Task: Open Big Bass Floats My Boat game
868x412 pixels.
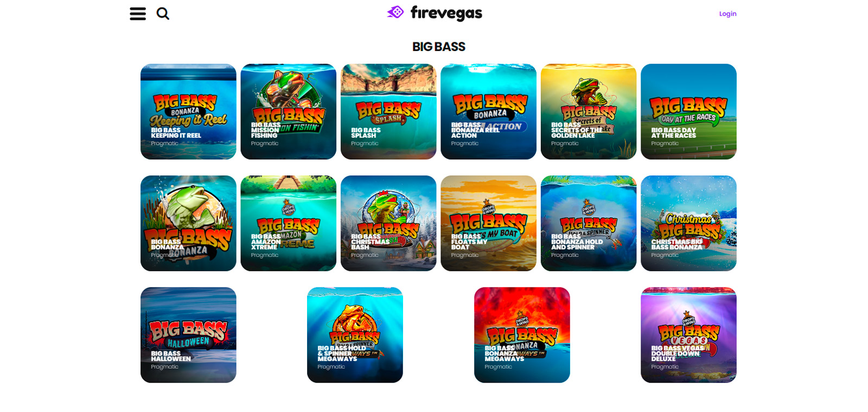Action: (489, 223)
